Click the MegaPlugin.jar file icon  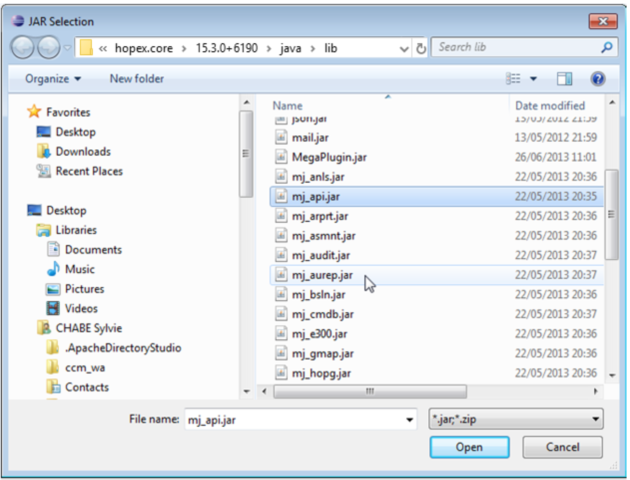281,157
